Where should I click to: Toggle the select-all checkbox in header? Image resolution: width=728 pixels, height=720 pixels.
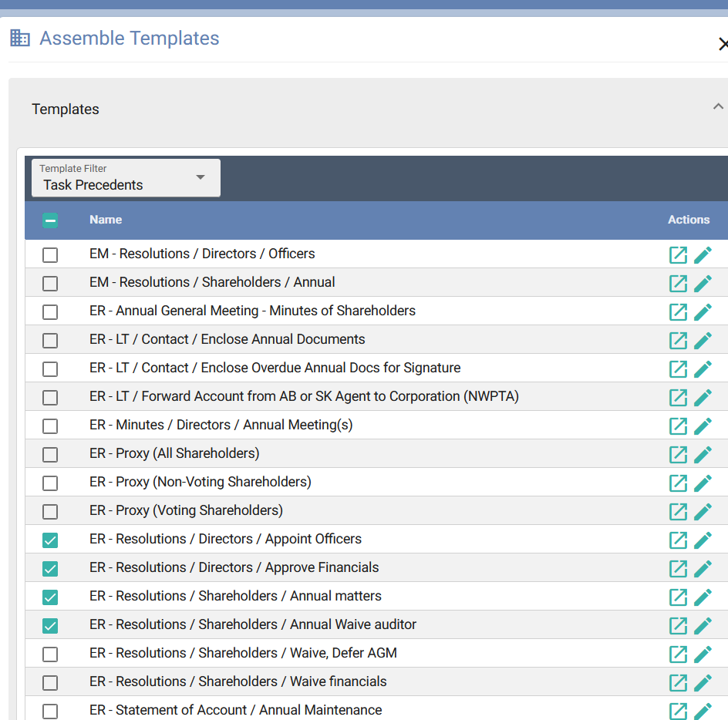(50, 220)
